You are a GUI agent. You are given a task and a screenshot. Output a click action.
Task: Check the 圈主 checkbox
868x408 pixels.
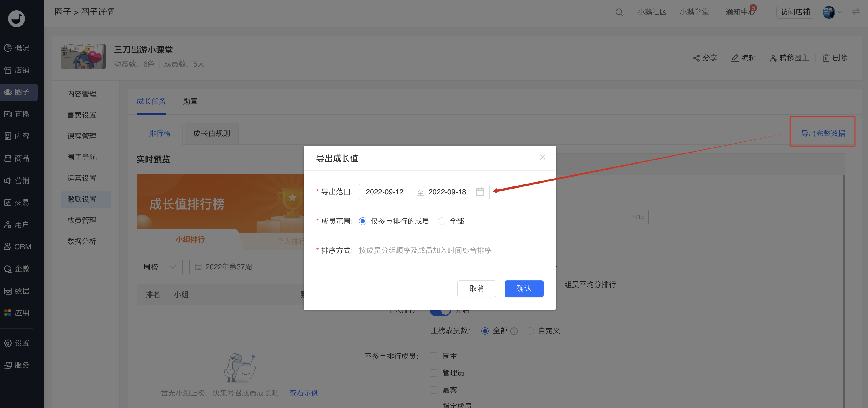434,356
